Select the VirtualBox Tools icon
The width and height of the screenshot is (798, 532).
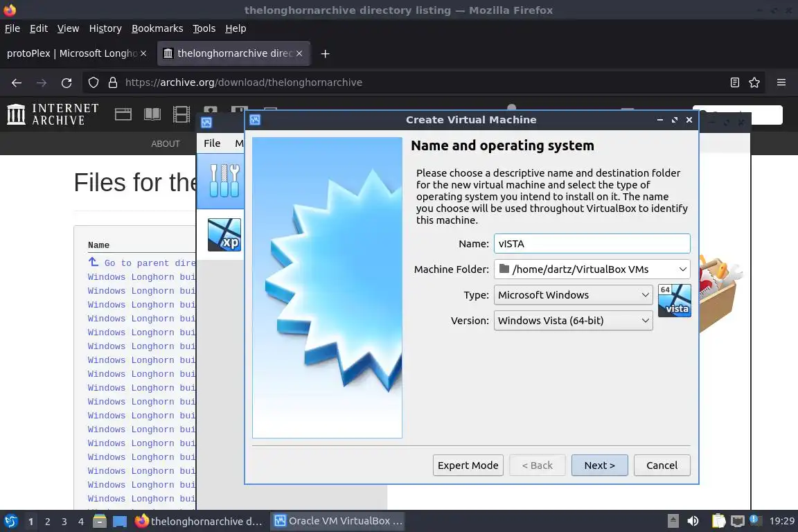coord(224,181)
